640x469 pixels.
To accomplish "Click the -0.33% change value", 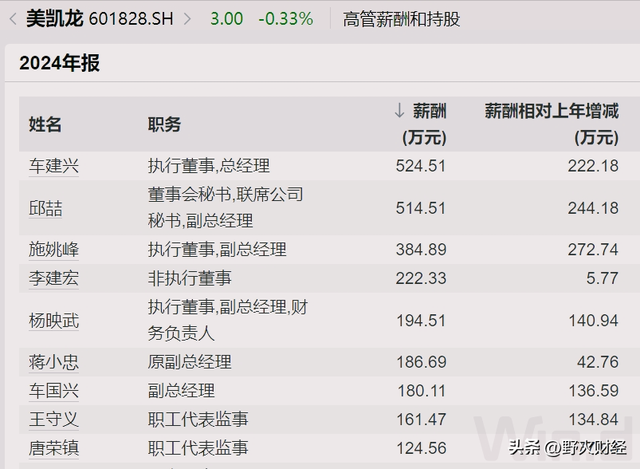I will coord(286,19).
